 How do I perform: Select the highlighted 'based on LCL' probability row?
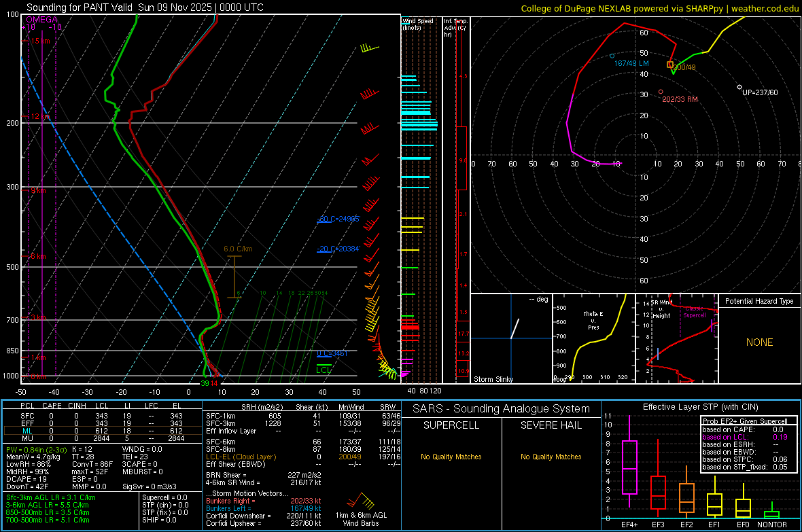click(746, 437)
